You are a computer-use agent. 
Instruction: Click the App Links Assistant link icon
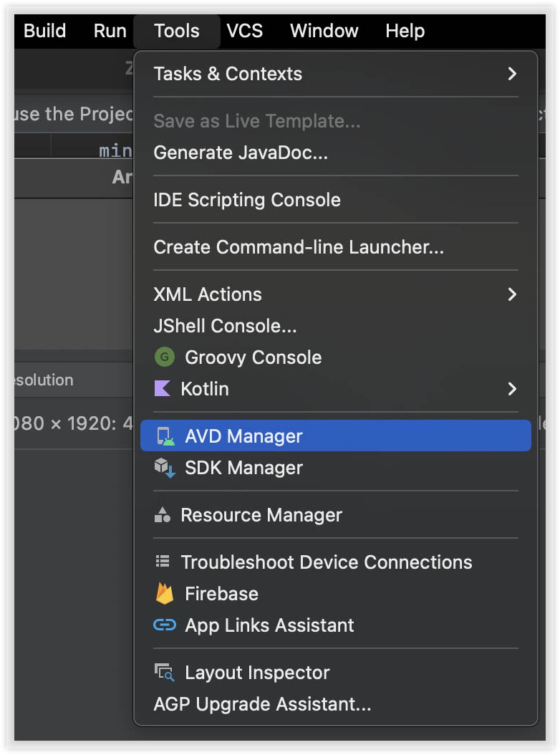(165, 625)
